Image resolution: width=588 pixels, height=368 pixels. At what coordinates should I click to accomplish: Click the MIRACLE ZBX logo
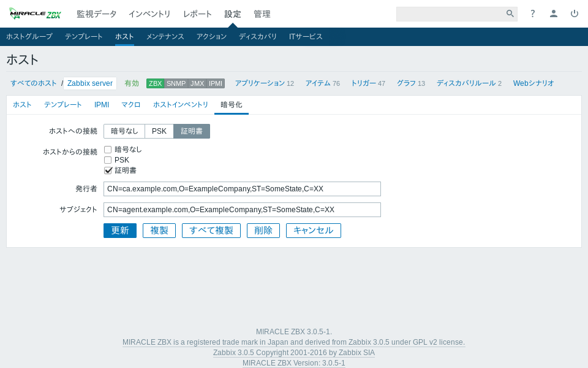pyautogui.click(x=35, y=13)
